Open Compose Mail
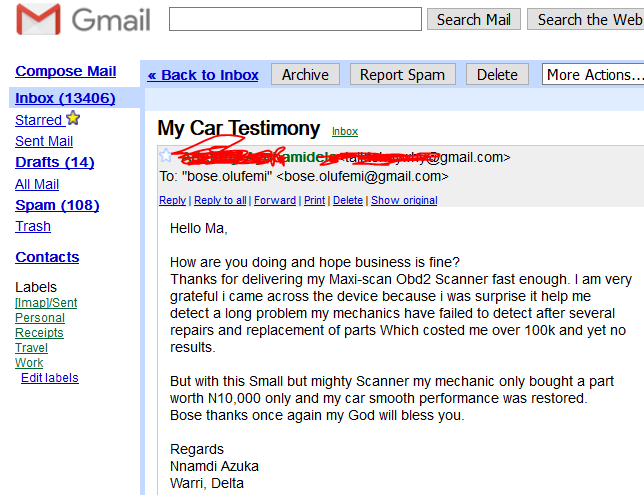Image resolution: width=644 pixels, height=495 pixels. pos(65,71)
